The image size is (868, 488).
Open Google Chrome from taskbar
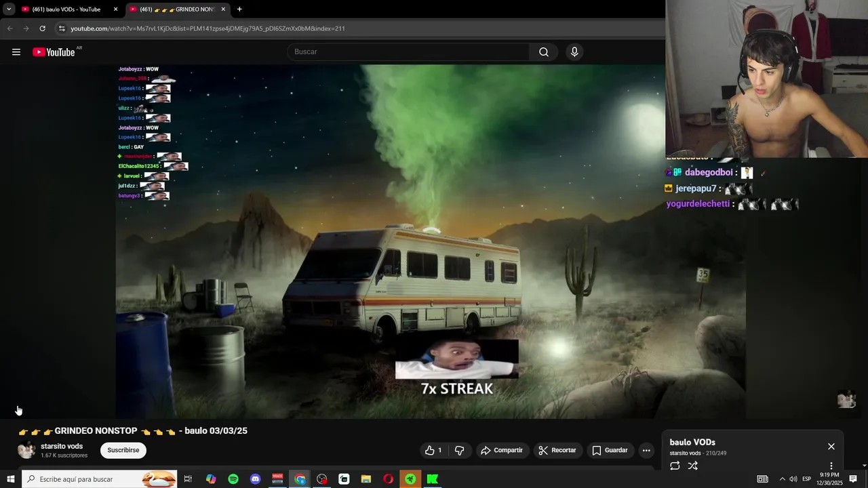coord(300,479)
